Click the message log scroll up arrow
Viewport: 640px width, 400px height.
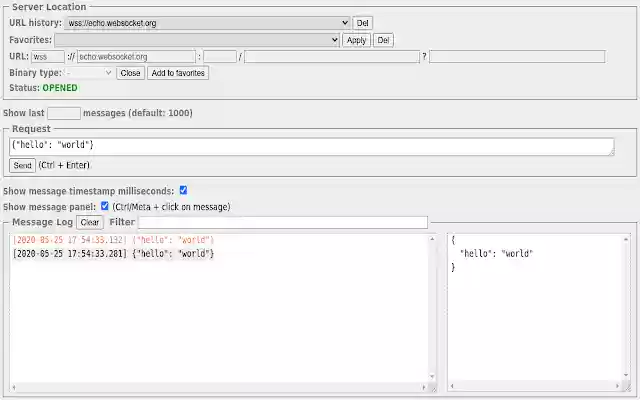pyautogui.click(x=432, y=239)
